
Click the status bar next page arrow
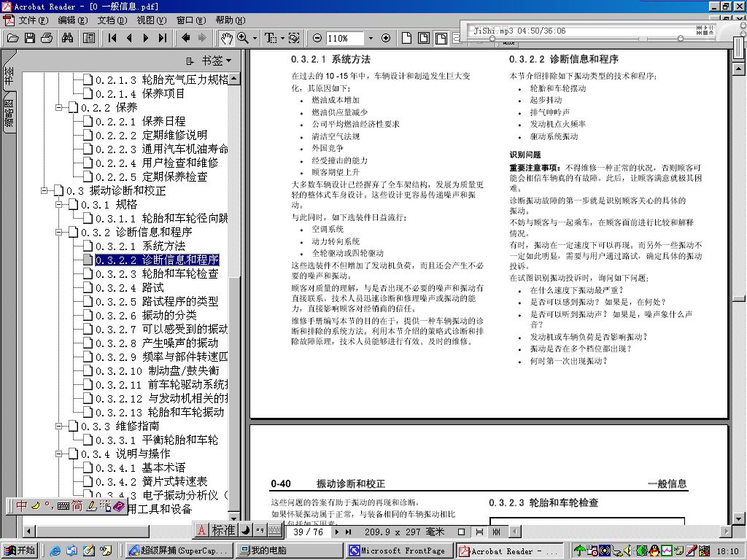337,532
